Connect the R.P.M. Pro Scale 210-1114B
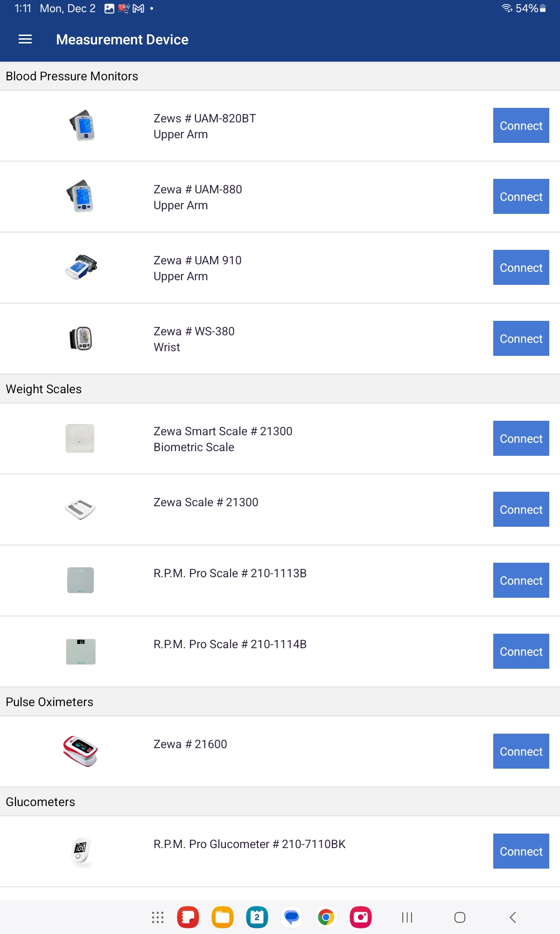This screenshot has height=934, width=560. [521, 651]
